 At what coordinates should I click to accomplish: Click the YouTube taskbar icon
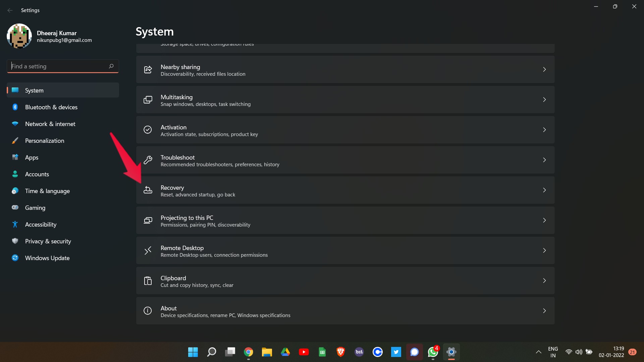304,352
